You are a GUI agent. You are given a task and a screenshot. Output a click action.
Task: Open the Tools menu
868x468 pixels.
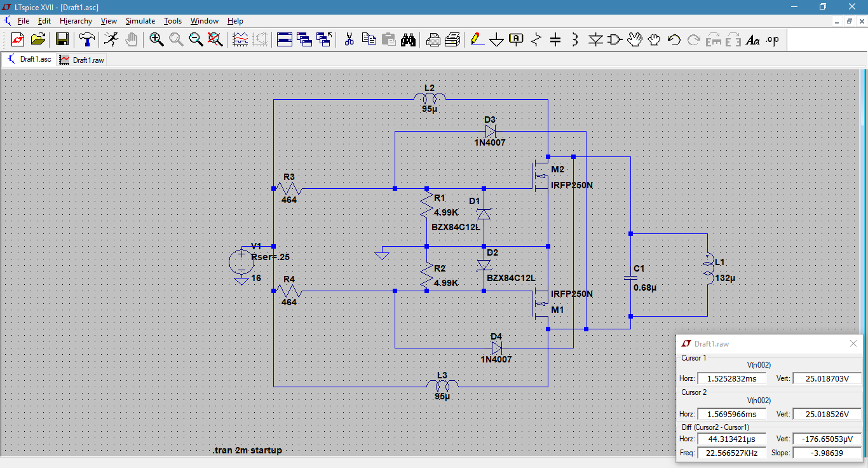(x=173, y=21)
